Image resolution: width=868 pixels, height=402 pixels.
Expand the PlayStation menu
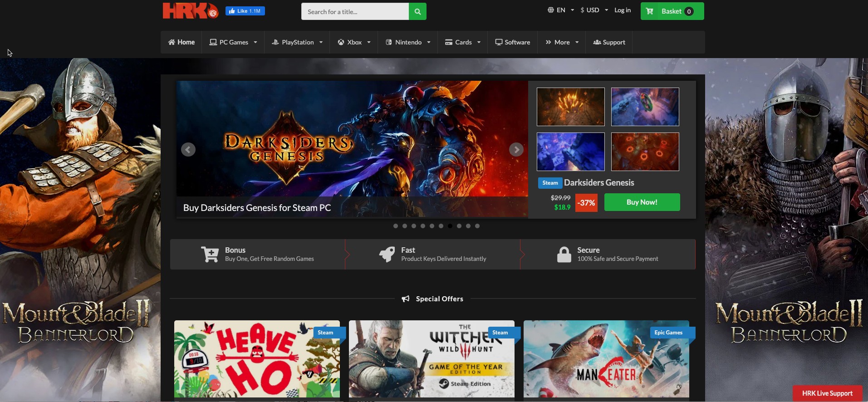[297, 42]
